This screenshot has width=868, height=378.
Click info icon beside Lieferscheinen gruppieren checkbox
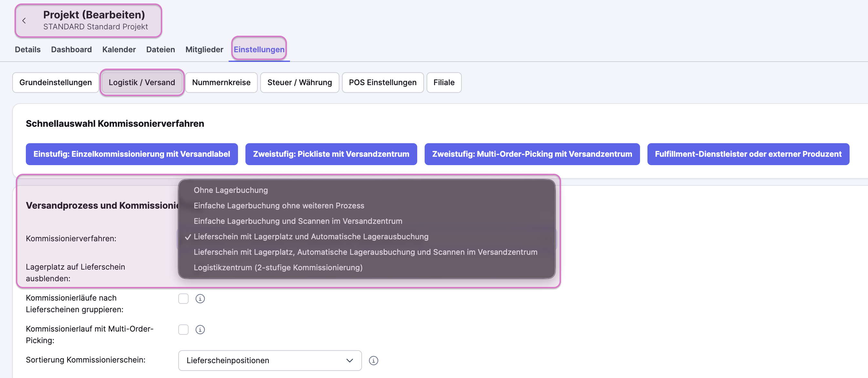click(200, 299)
